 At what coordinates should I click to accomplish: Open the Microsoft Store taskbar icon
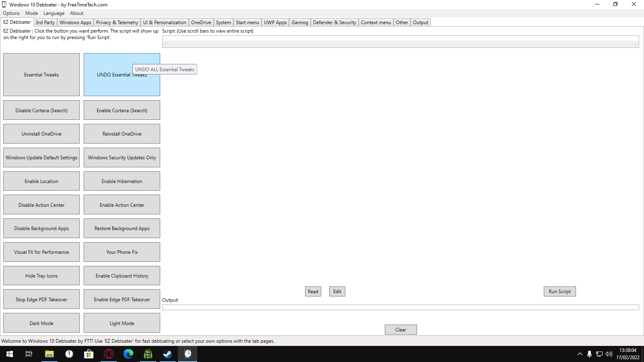[89, 354]
